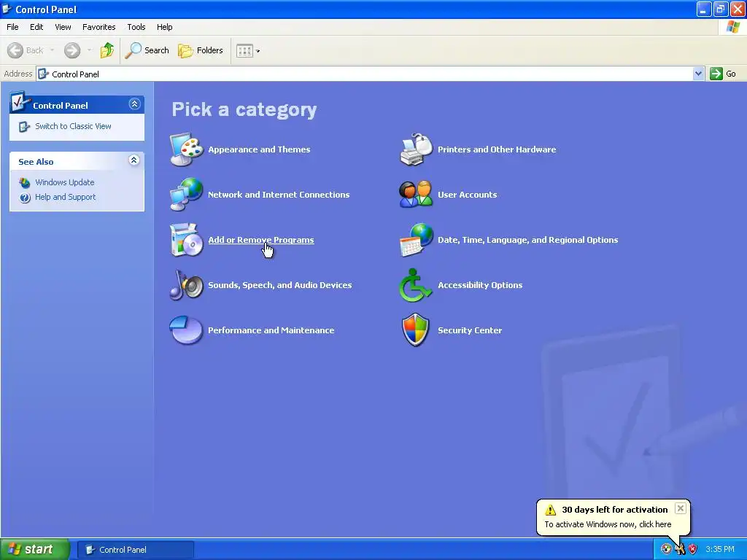Image resolution: width=747 pixels, height=560 pixels.
Task: Click the Forward navigation arrow
Action: coord(72,50)
